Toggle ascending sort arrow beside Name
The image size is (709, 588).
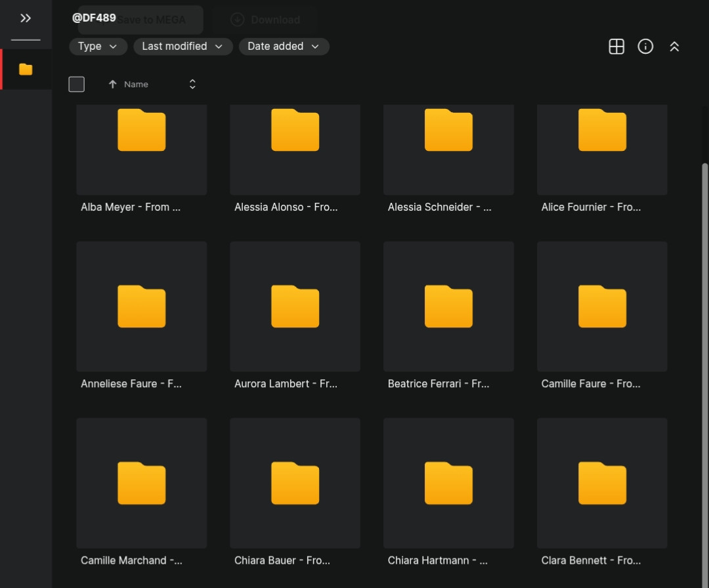[x=113, y=84]
